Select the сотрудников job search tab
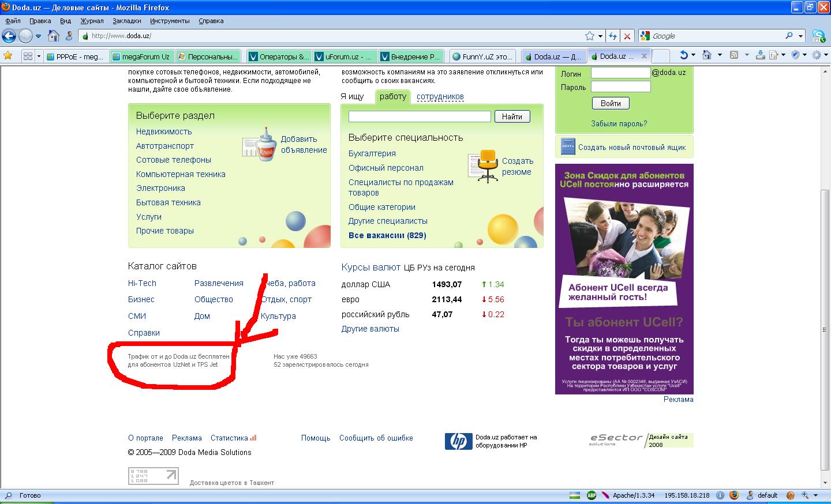 (440, 97)
